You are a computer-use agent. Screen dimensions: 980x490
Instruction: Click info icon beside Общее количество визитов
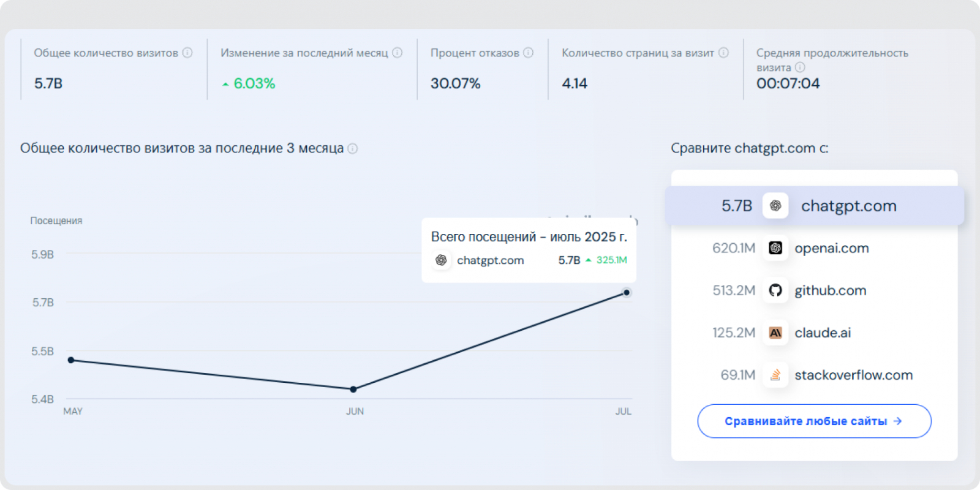[x=187, y=53]
